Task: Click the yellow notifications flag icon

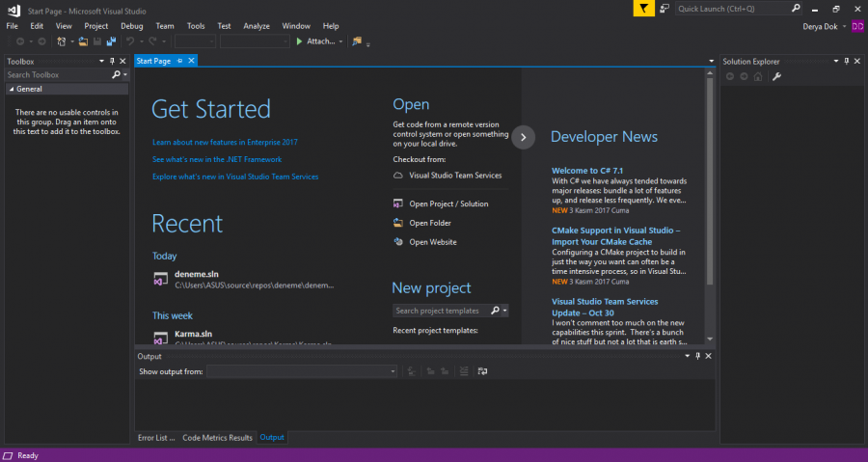Action: [x=643, y=9]
